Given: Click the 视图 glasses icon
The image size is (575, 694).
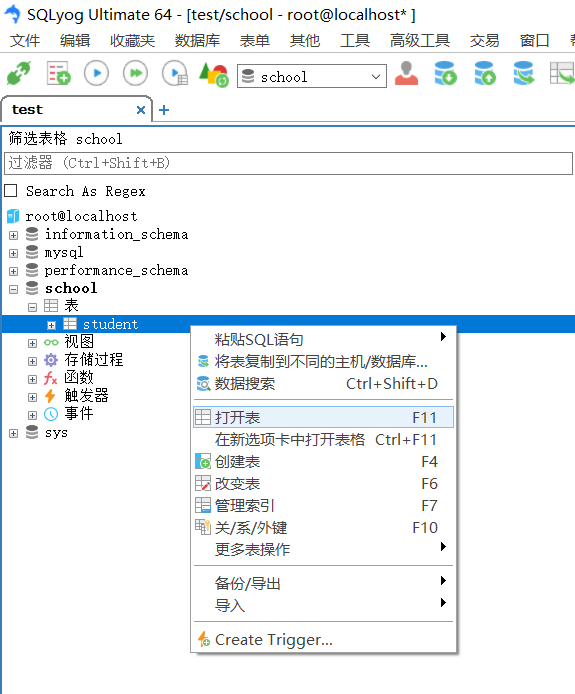Looking at the screenshot, I should tap(51, 342).
